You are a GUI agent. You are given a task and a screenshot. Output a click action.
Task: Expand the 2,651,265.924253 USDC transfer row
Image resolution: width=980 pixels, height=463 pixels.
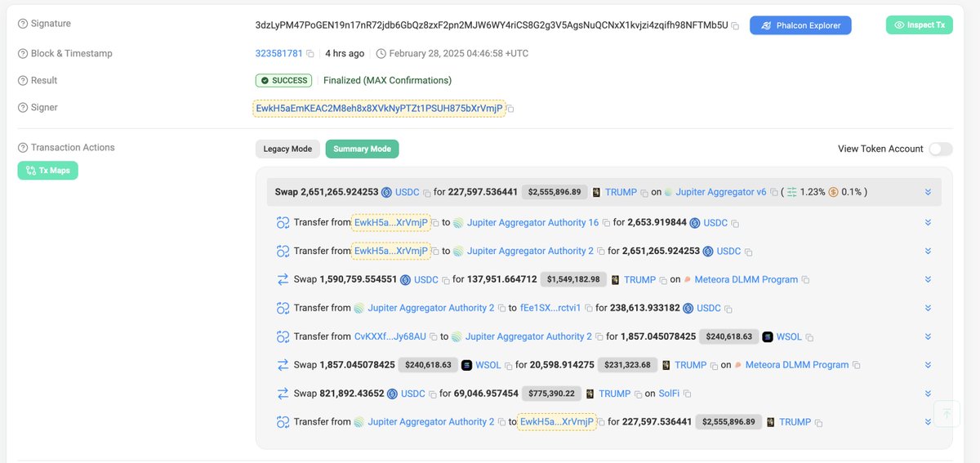928,251
